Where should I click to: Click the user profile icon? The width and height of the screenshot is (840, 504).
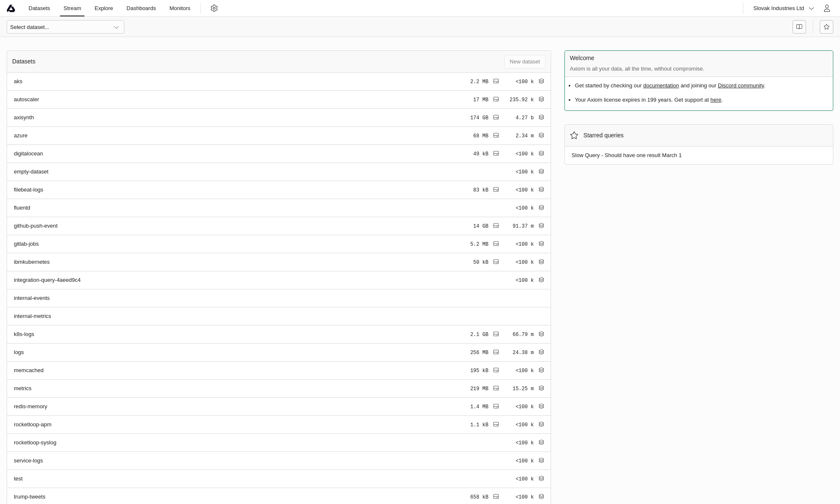click(827, 8)
